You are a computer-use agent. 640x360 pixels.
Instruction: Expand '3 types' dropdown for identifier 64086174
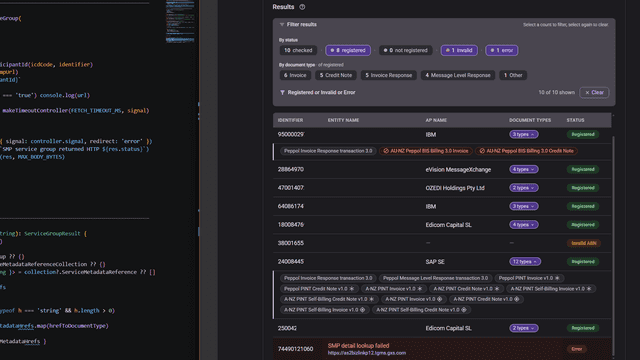[x=523, y=206]
